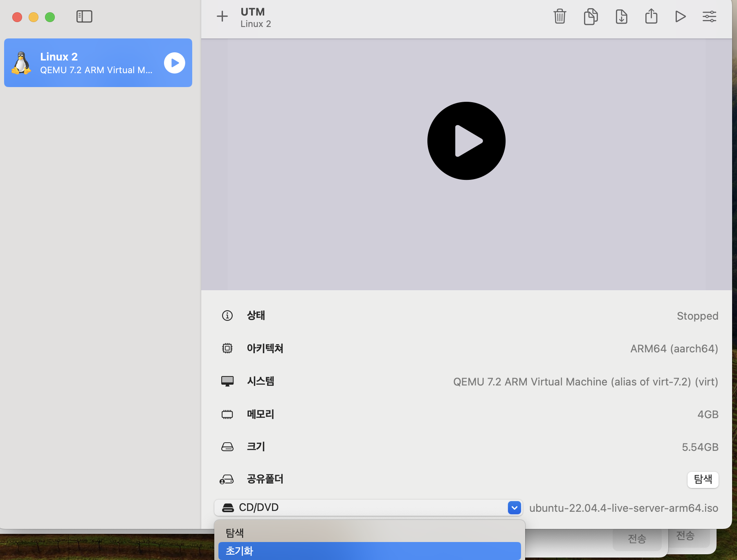The height and width of the screenshot is (560, 737).
Task: Click the ubuntu-22.04.4-live-server-arm64.iso filename
Action: point(624,508)
